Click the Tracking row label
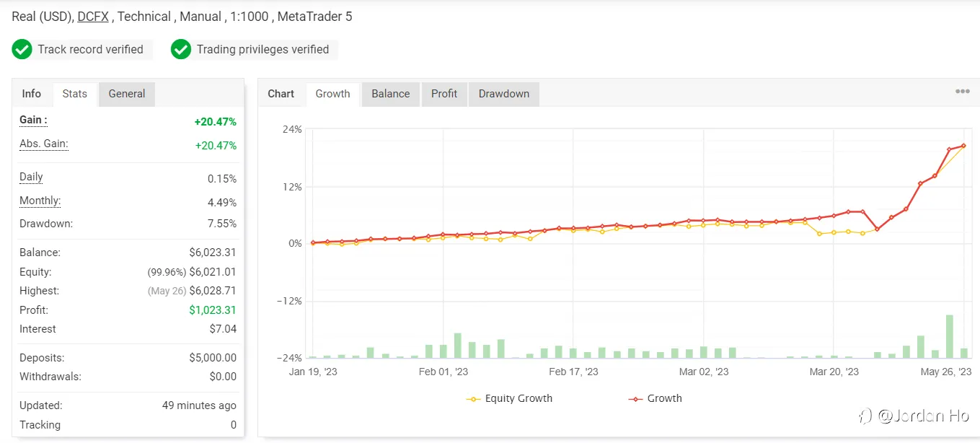The image size is (980, 443). coord(40,425)
